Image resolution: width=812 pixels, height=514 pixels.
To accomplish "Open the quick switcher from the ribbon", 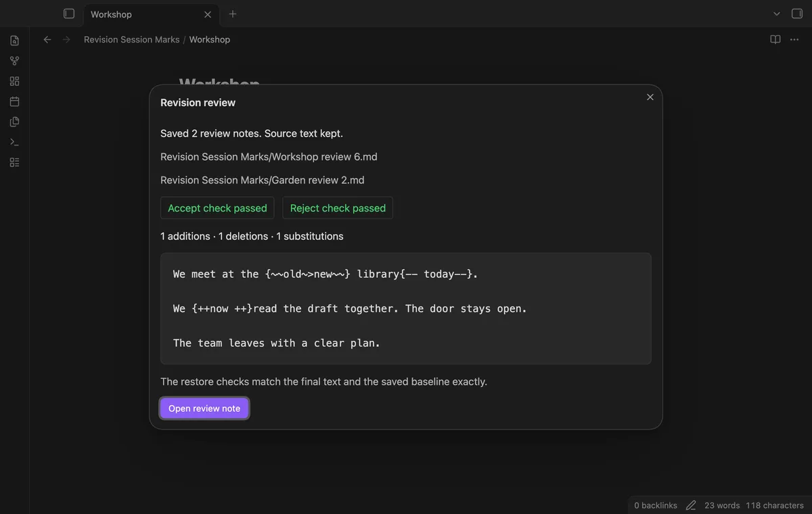I will point(14,41).
